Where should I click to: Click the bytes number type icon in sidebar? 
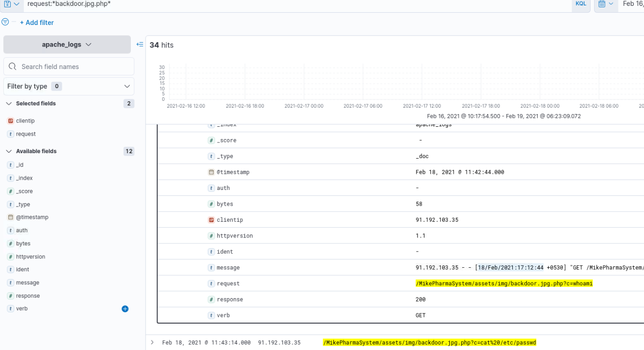(x=10, y=244)
